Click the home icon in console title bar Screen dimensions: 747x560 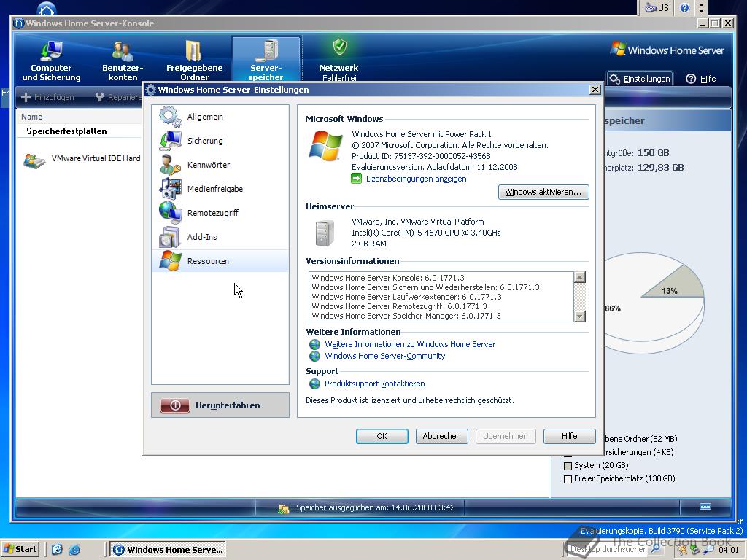click(x=19, y=23)
